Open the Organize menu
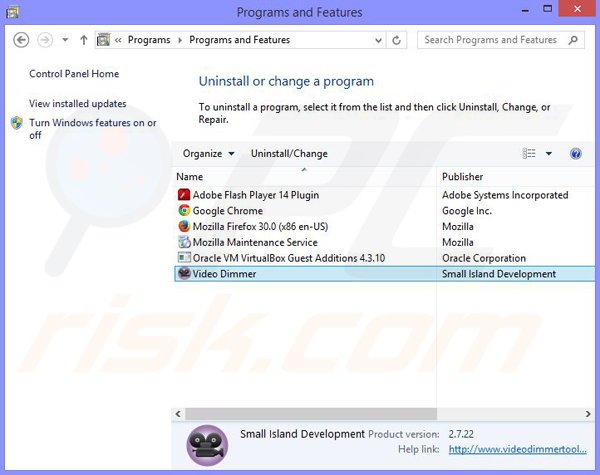Viewport: 600px width, 475px height. click(209, 154)
